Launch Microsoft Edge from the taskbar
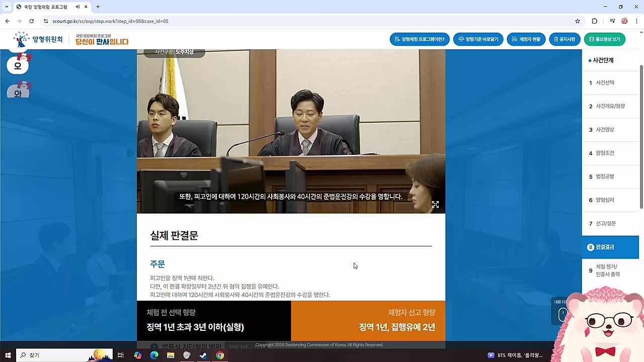This screenshot has width=644, height=362. pyautogui.click(x=154, y=355)
